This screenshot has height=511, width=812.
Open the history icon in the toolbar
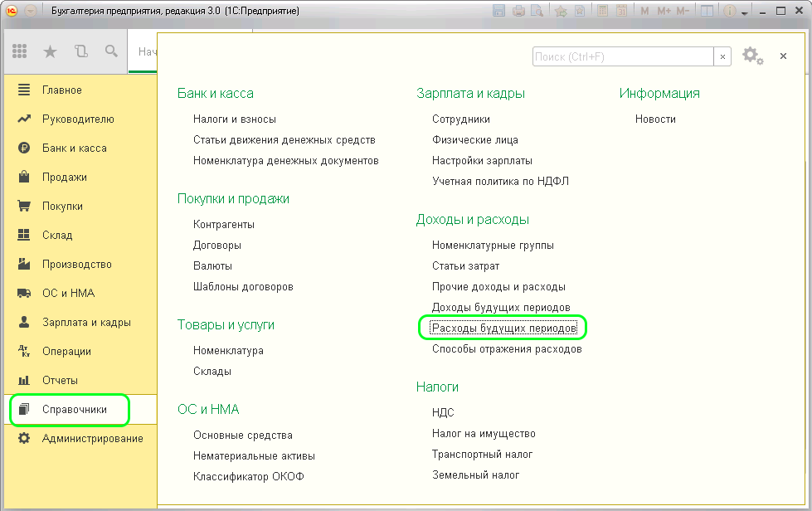click(x=80, y=51)
